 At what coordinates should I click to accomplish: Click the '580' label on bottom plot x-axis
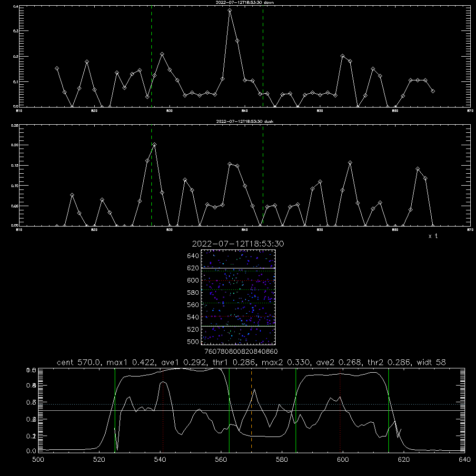pyautogui.click(x=282, y=460)
